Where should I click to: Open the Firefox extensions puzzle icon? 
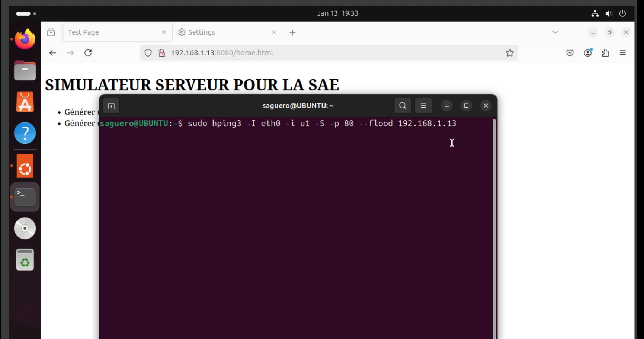tap(605, 53)
